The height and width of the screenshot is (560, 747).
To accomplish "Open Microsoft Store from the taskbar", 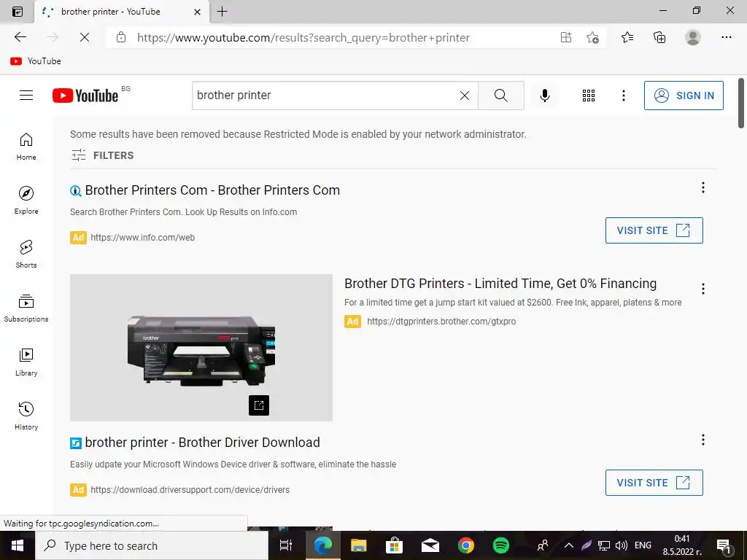I will pyautogui.click(x=394, y=545).
